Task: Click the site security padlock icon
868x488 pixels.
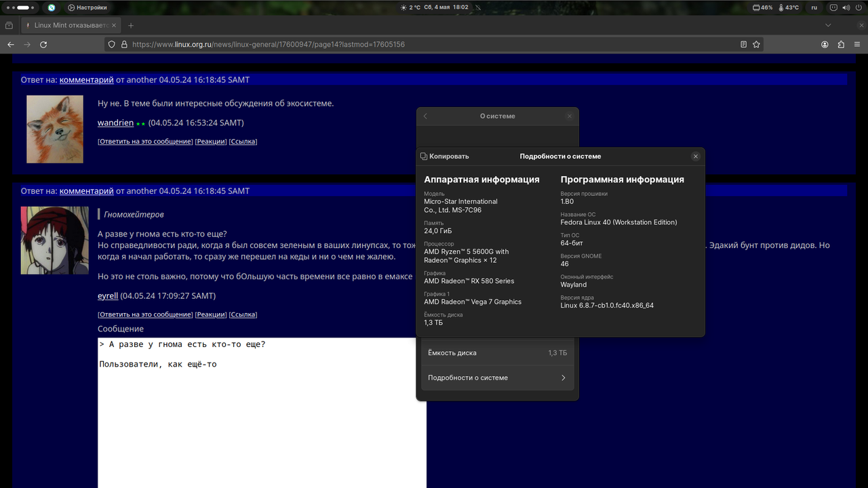Action: tap(124, 44)
